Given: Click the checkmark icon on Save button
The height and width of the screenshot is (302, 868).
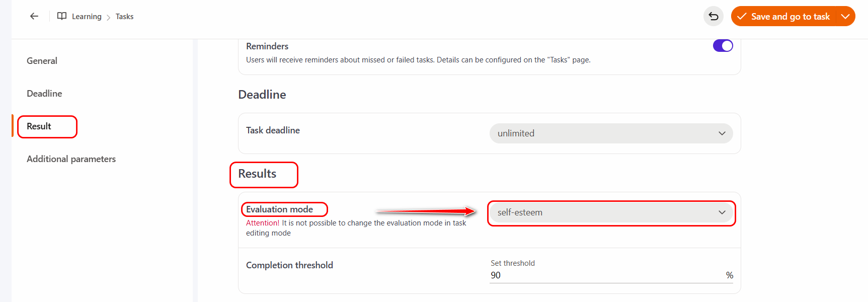Looking at the screenshot, I should [x=742, y=17].
